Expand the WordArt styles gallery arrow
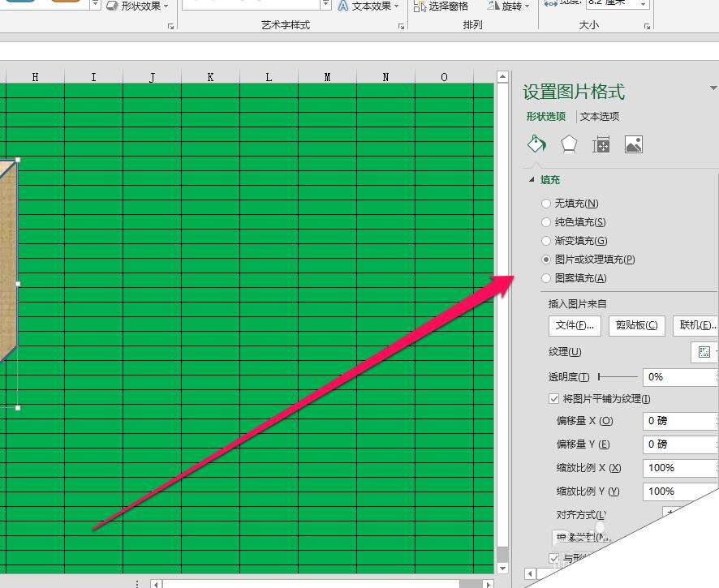 [325, 5]
